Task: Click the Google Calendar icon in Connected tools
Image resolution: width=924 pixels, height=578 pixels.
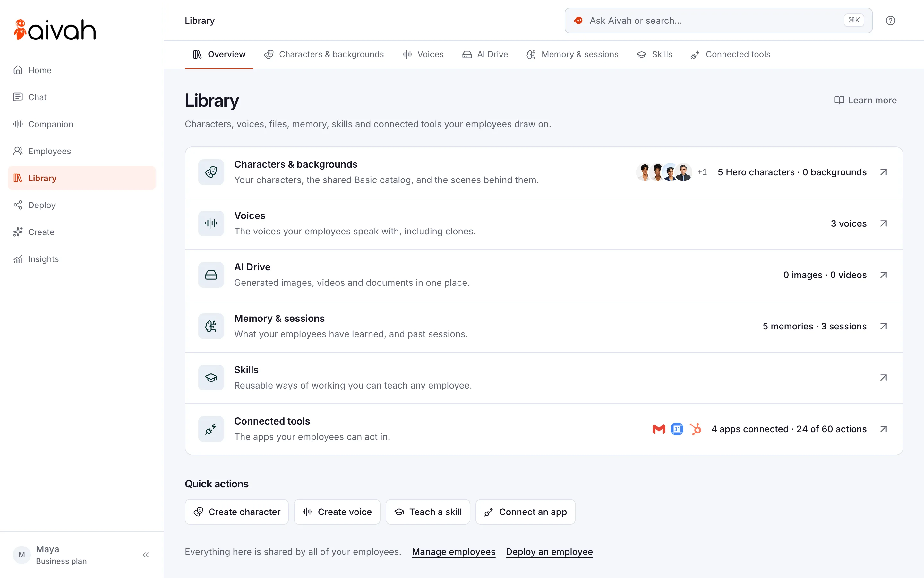Action: [x=677, y=429]
